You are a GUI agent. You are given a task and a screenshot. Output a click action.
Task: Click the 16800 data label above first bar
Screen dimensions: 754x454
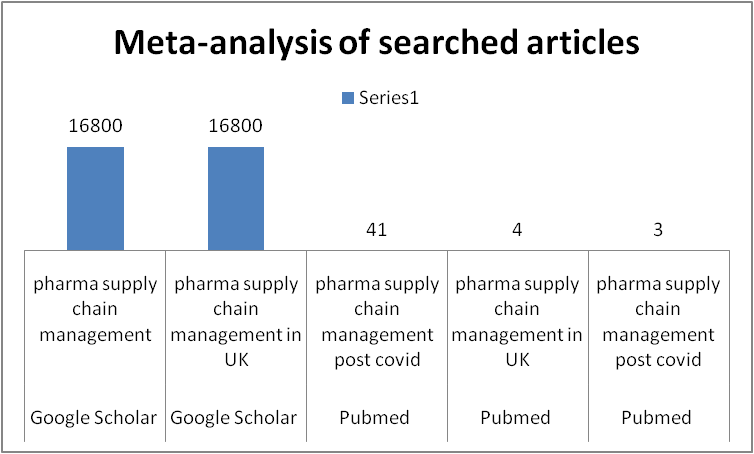tap(96, 126)
